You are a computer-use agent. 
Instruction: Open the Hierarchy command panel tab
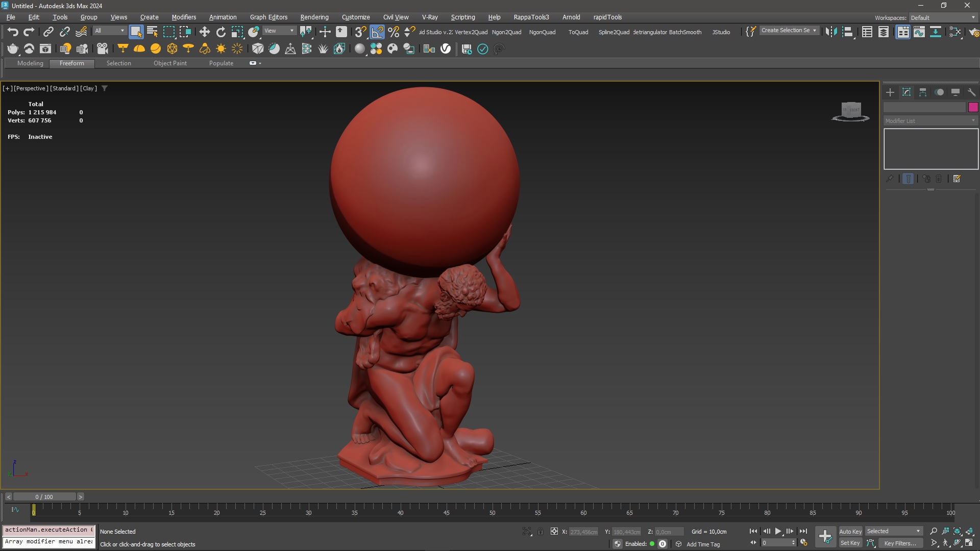[923, 92]
